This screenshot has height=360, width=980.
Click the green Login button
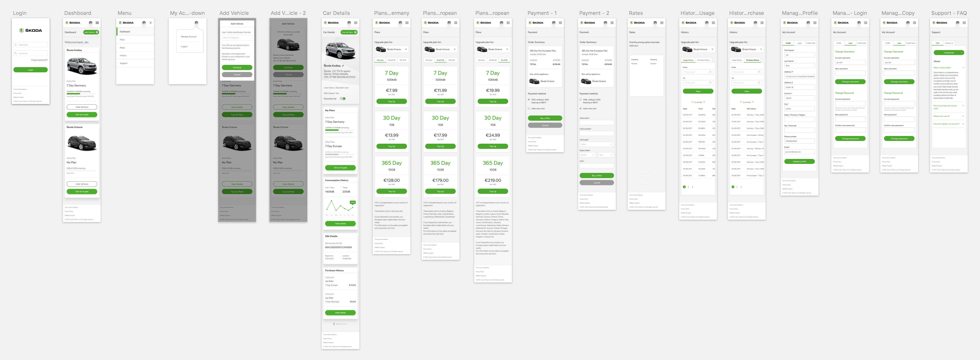coord(30,70)
